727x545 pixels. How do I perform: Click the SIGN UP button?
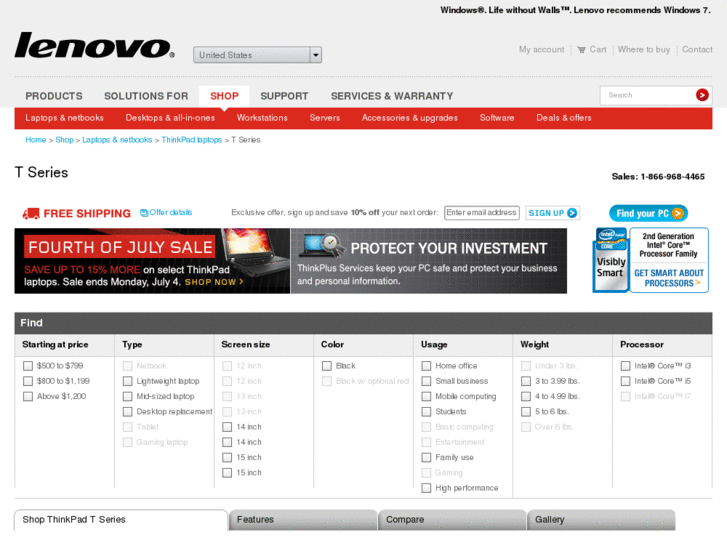[553, 213]
